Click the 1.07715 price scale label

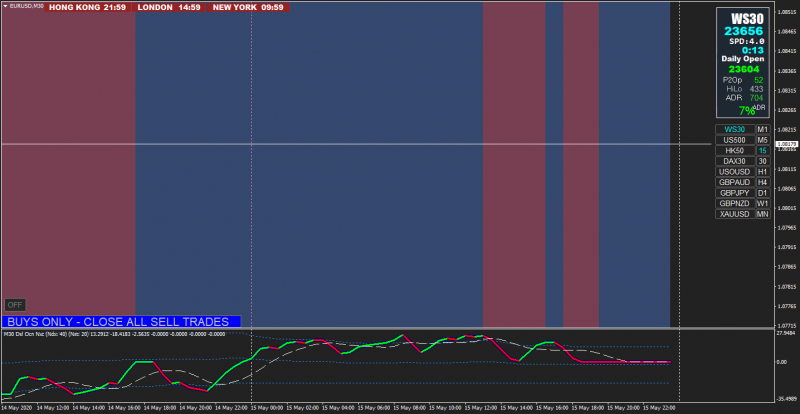point(785,325)
